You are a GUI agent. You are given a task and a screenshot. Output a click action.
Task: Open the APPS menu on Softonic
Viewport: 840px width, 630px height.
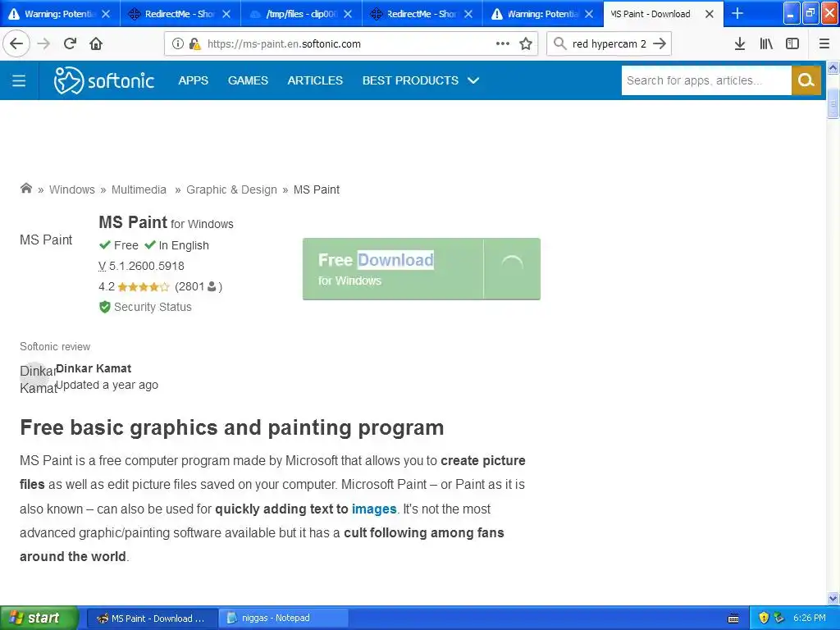point(194,80)
